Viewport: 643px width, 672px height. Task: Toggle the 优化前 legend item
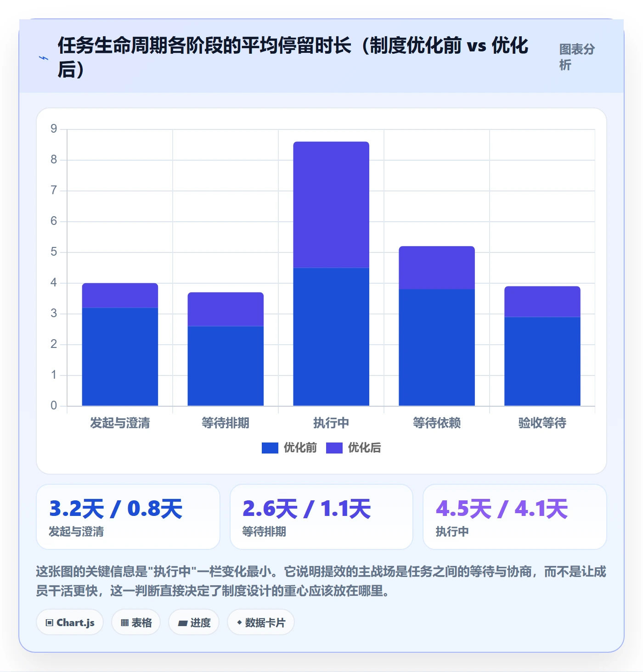point(289,448)
